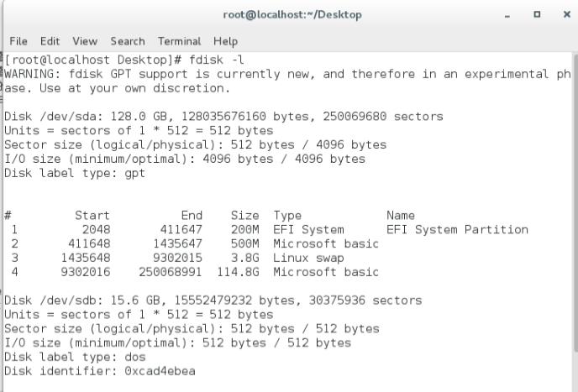Viewport: 578px width, 392px height.
Task: Click the 'Type' column header
Action: click(x=287, y=216)
